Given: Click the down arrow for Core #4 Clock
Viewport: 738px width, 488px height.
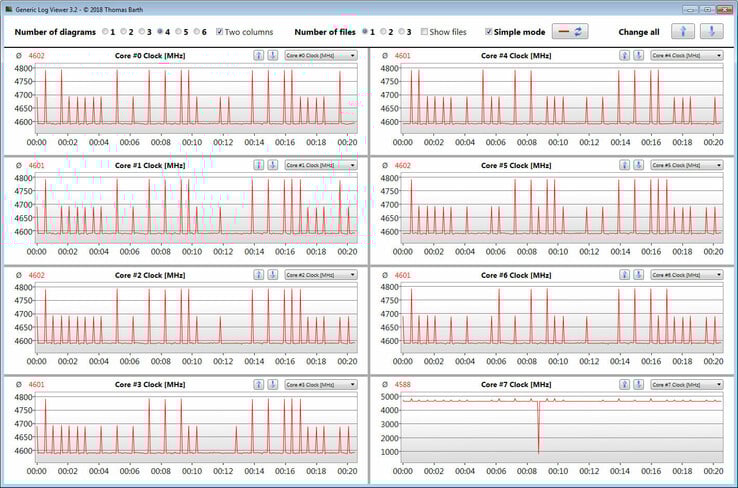Looking at the screenshot, I should [x=638, y=56].
